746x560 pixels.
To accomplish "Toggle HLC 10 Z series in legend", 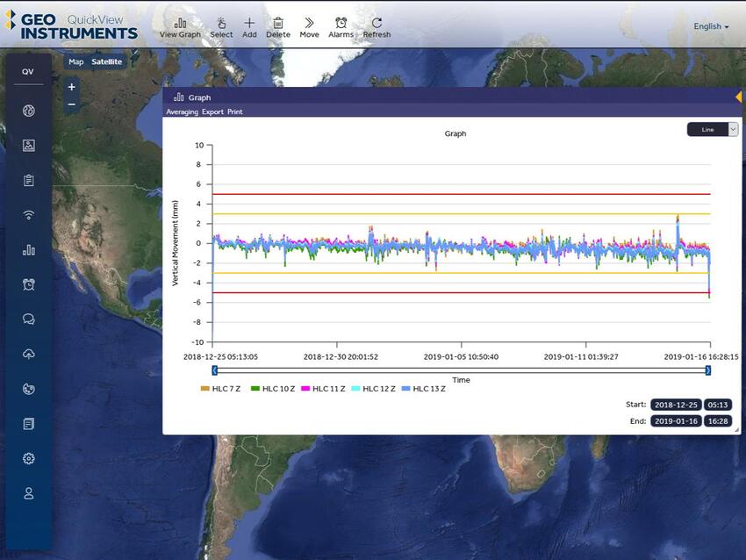I will point(273,388).
